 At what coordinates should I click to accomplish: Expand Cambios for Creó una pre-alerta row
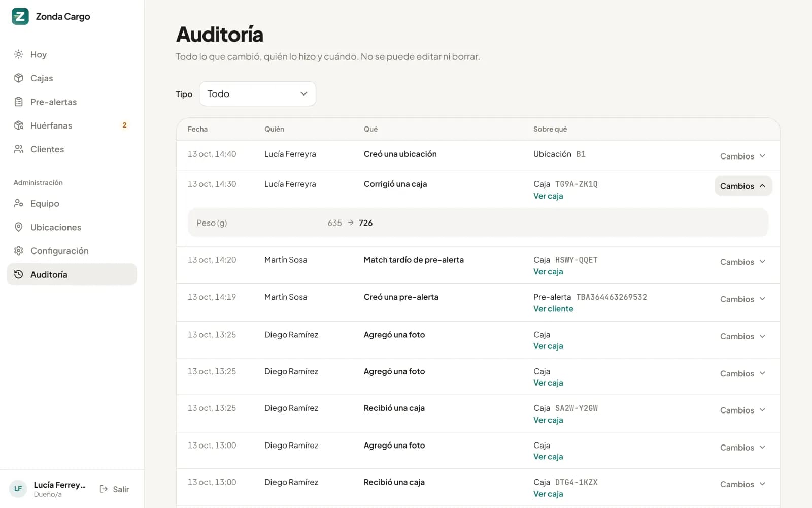(x=742, y=299)
